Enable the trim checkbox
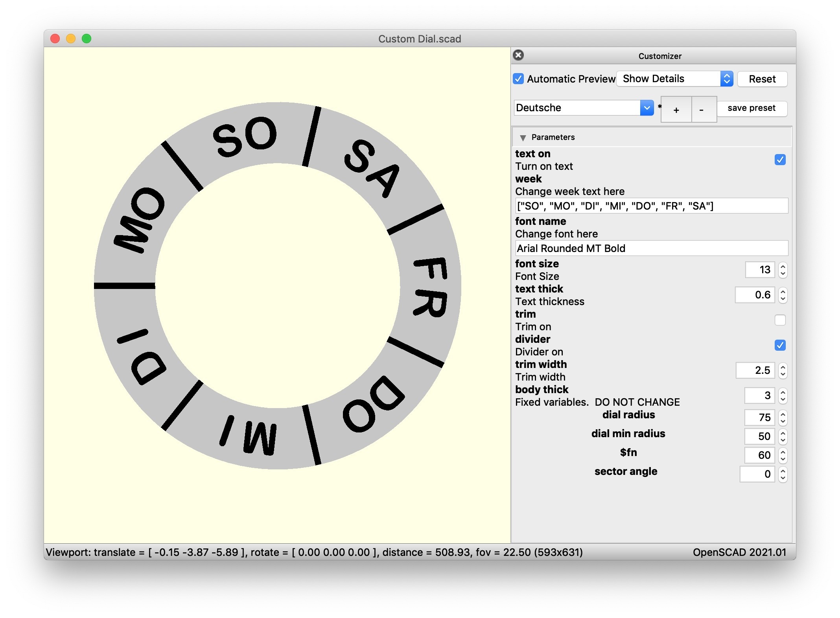840x618 pixels. (780, 320)
